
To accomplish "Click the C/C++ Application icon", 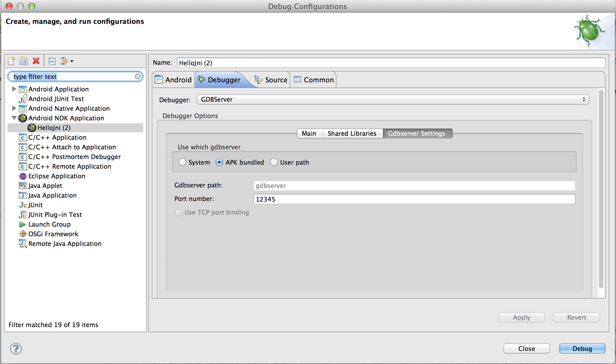I will [22, 138].
